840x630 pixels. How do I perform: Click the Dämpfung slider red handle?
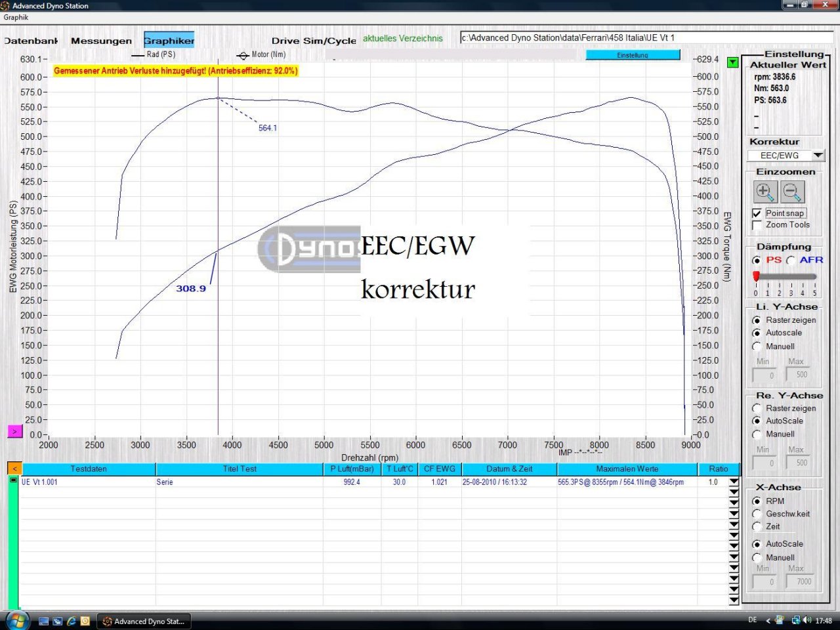tap(756, 276)
